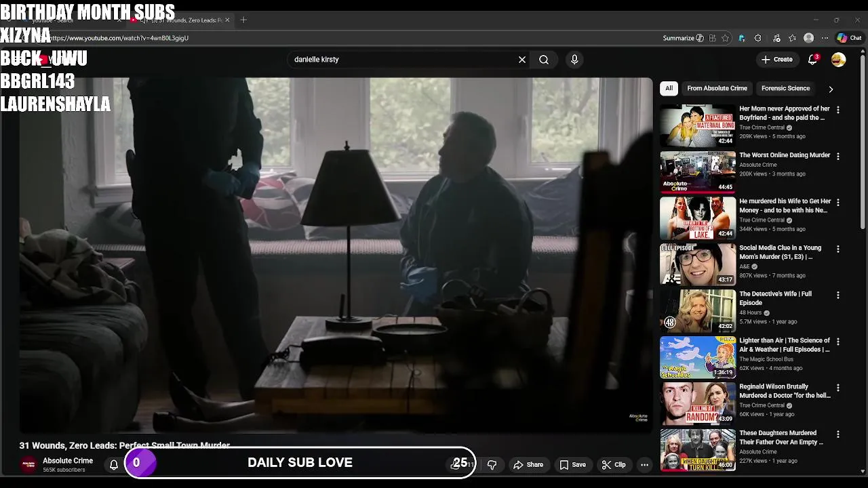The image size is (868, 488).
Task: Open options menu for He murdered his Wife
Action: pyautogui.click(x=838, y=203)
